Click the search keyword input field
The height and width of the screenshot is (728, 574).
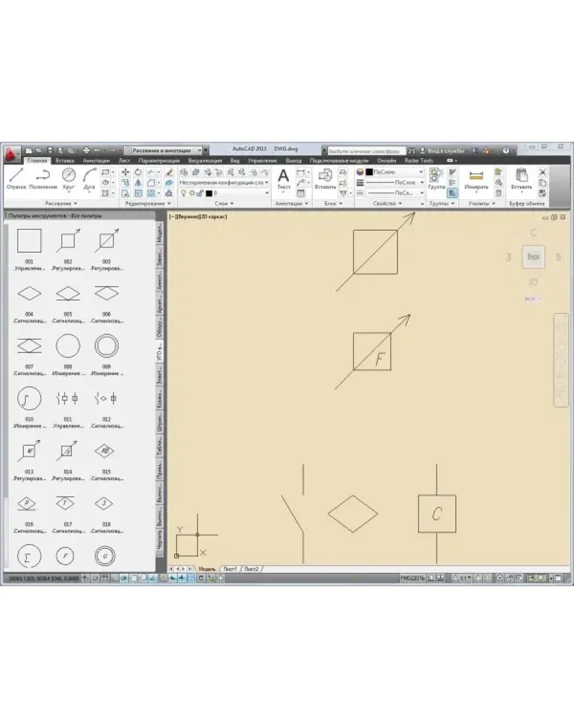(x=365, y=151)
